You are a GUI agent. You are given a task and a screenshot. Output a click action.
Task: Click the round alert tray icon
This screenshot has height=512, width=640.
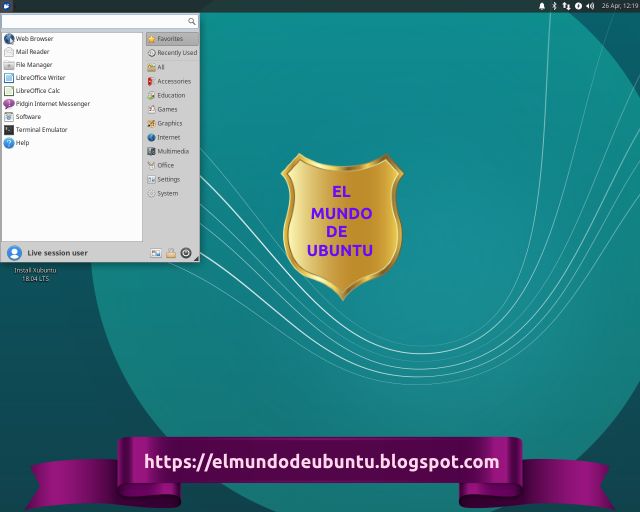tap(578, 6)
